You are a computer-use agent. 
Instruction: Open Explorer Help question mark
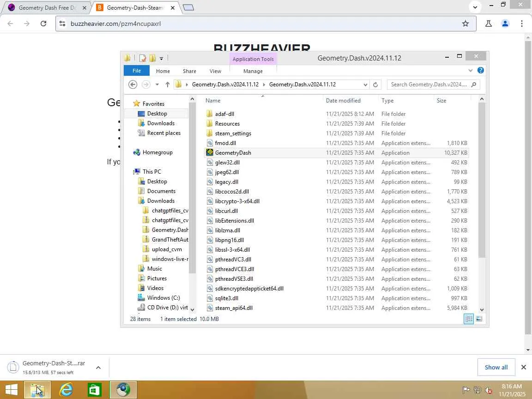pos(480,70)
